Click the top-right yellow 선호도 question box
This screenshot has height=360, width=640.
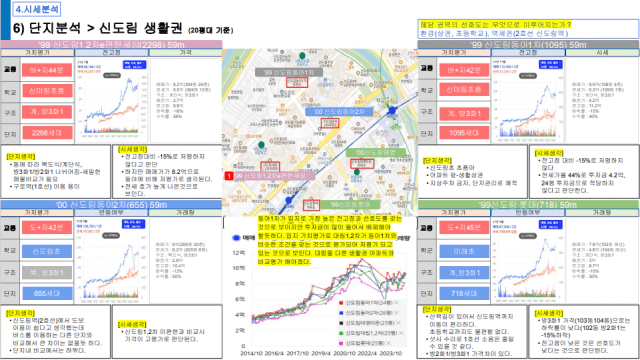528,29
